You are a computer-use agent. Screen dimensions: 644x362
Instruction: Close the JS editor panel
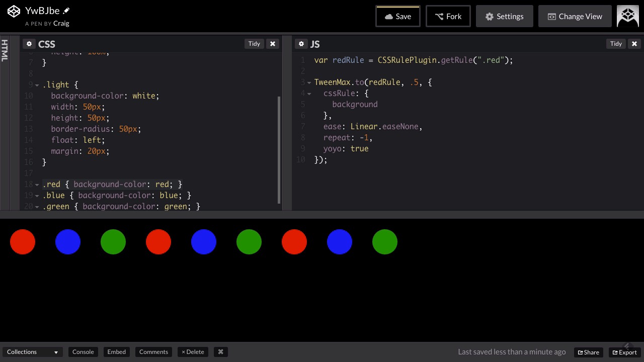(x=634, y=44)
